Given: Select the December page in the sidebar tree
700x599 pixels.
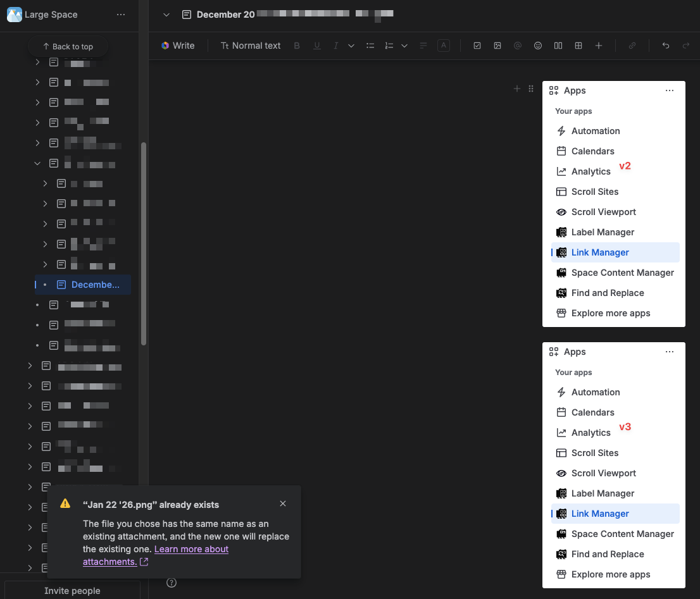Looking at the screenshot, I should pos(95,285).
